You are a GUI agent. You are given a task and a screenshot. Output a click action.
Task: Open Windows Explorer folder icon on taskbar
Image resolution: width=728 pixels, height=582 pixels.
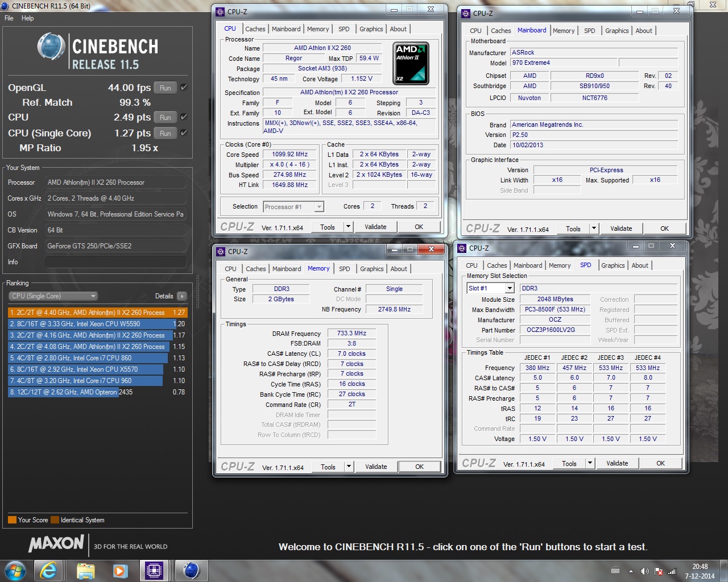(x=85, y=570)
